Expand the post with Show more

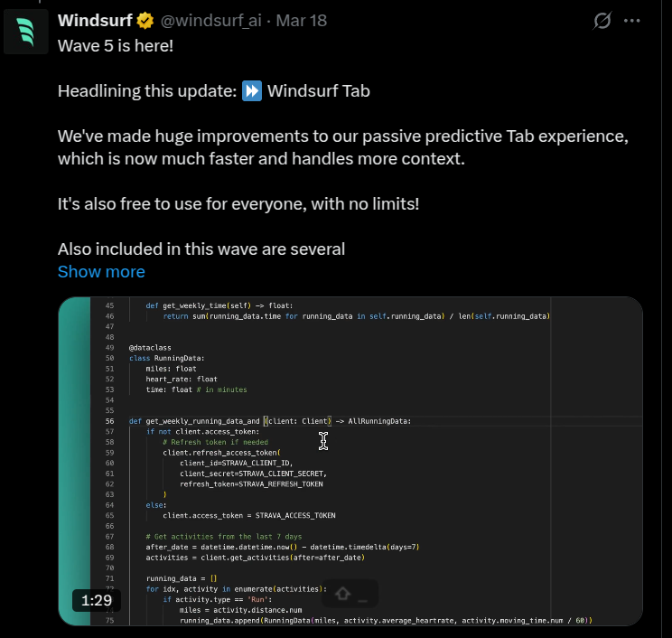pyautogui.click(x=101, y=272)
